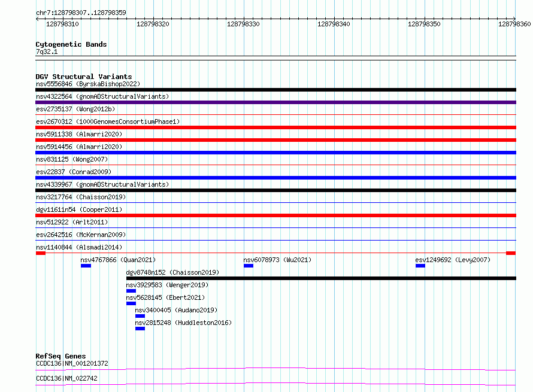Image resolution: width=533 pixels, height=392 pixels.
Task: Open the dgv8748n152 (Chaisson2019) label
Action: 172,272
